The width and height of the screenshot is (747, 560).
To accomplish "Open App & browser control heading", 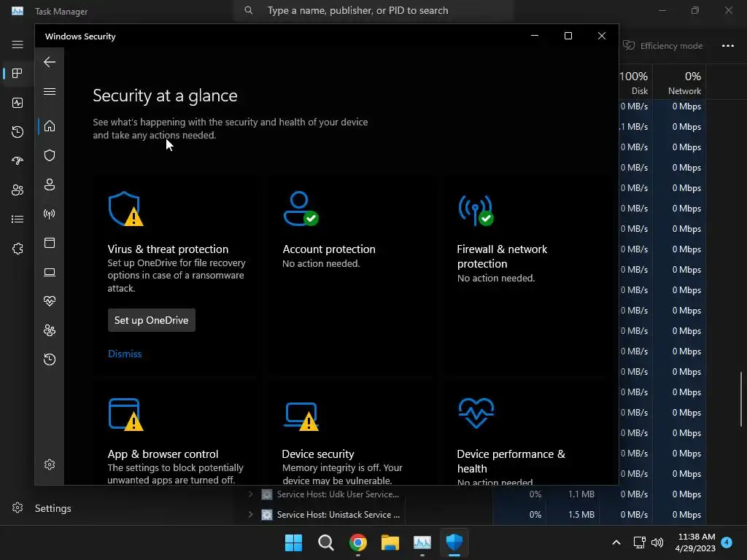I will coord(163,454).
